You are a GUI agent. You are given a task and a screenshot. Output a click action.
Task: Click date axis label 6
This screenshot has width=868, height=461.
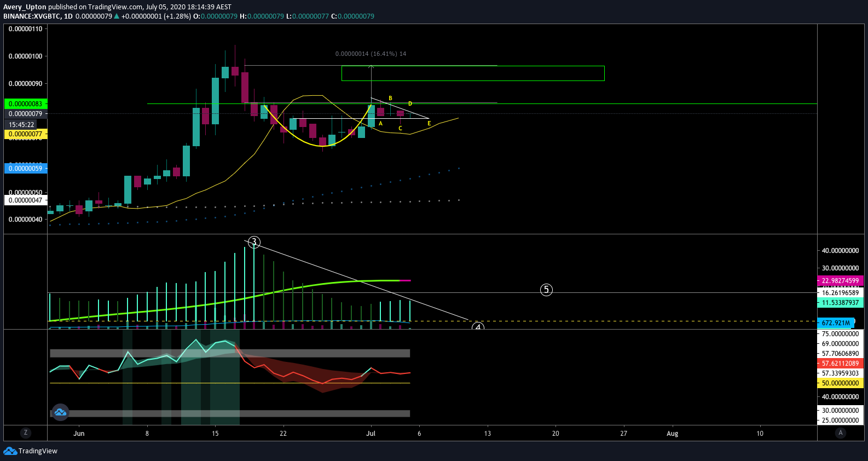coord(419,434)
